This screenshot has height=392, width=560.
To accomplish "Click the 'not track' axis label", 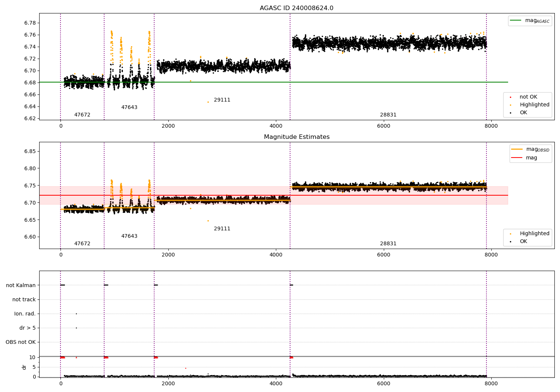I will point(24,300).
